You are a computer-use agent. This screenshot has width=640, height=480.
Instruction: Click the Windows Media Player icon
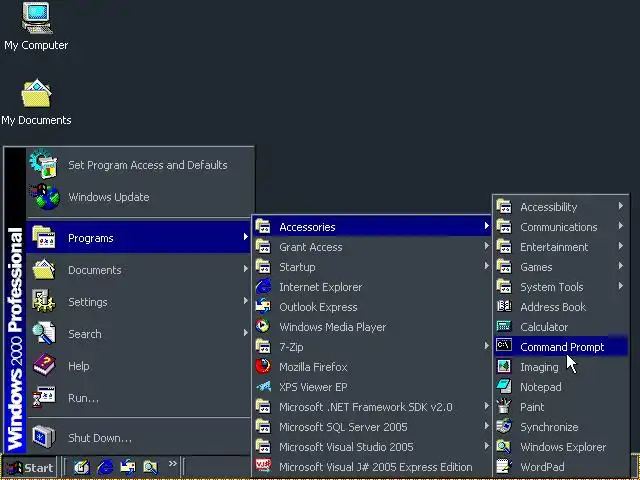tap(263, 327)
